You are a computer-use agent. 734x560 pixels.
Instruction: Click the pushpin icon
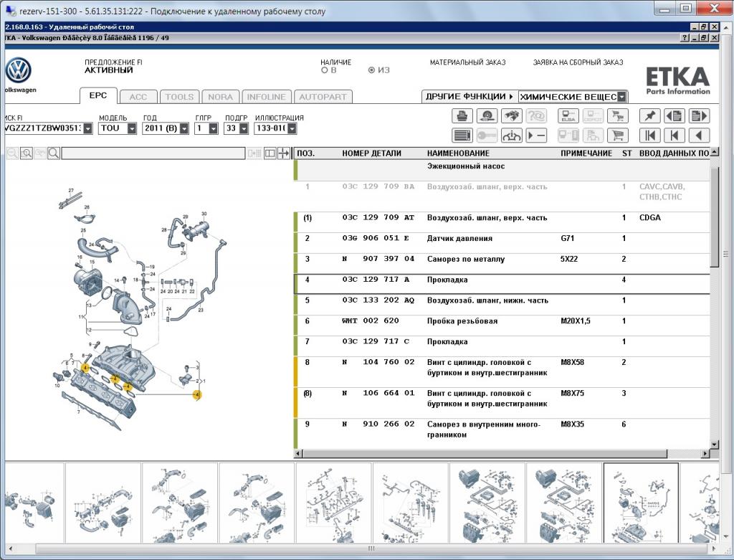click(x=650, y=115)
